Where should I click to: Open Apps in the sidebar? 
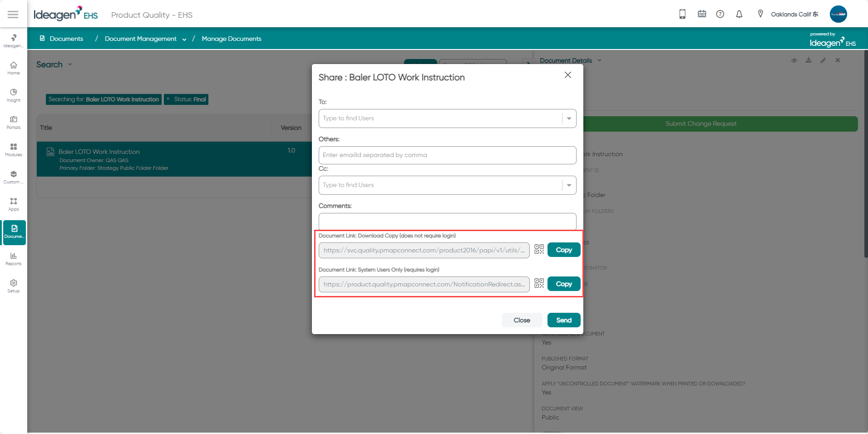[x=14, y=204]
